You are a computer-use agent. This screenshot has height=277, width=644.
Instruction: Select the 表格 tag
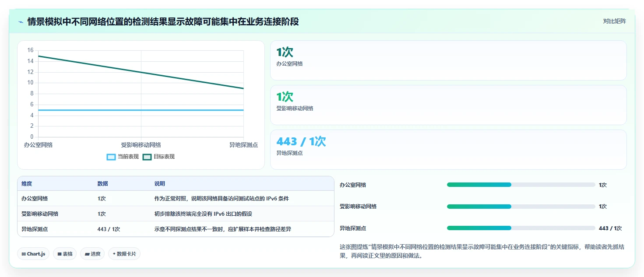click(65, 254)
